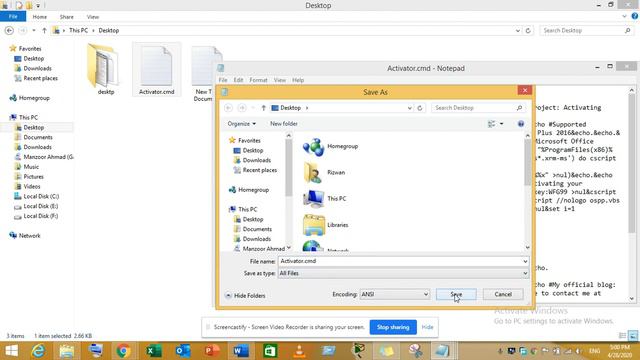Viewport: 640px width, 360px height.
Task: Select the desktp folder in Explorer
Action: (105, 69)
